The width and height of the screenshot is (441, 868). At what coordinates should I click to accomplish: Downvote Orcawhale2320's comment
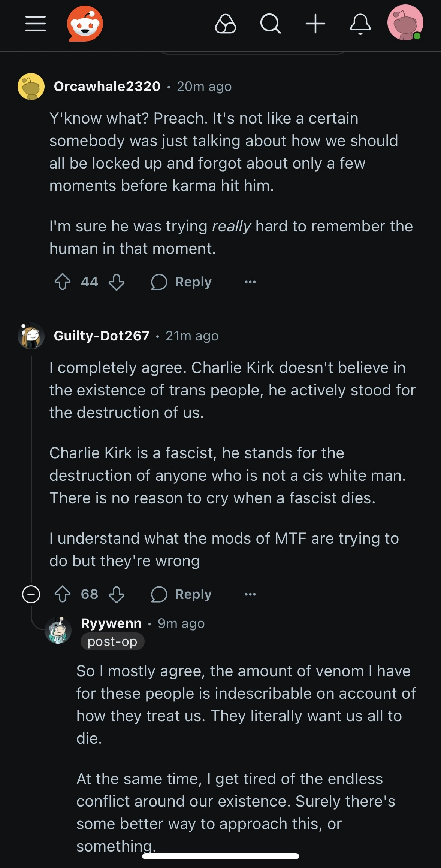pos(117,282)
